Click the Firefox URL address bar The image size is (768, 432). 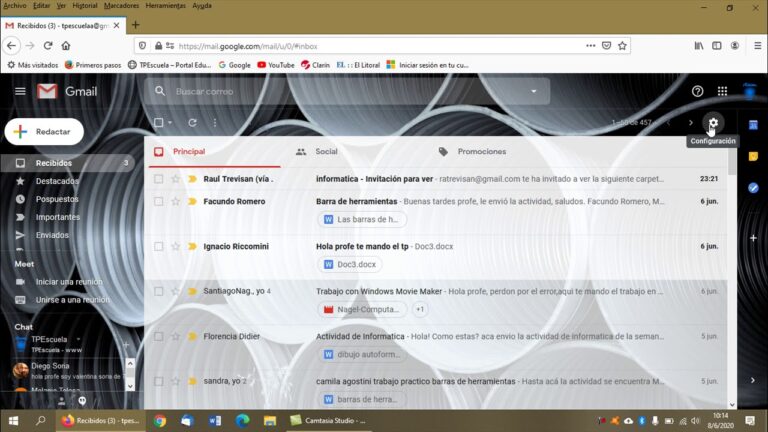coord(380,46)
